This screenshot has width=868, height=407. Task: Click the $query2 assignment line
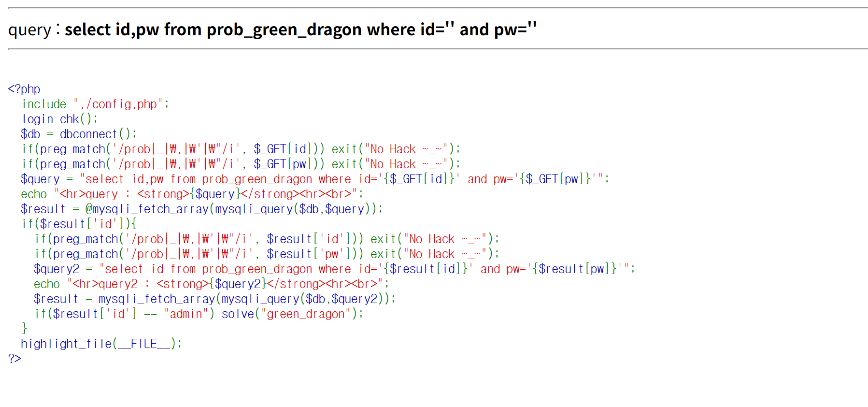(334, 269)
